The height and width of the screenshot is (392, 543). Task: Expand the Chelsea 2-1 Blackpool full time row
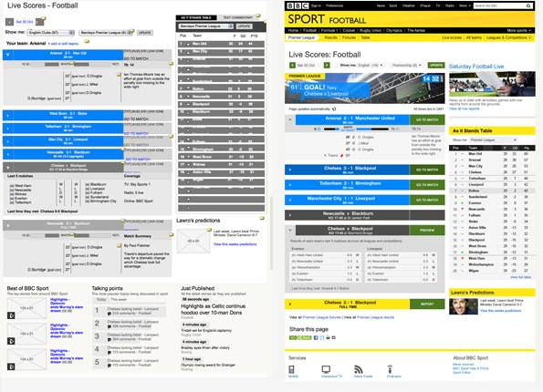[x=290, y=304]
